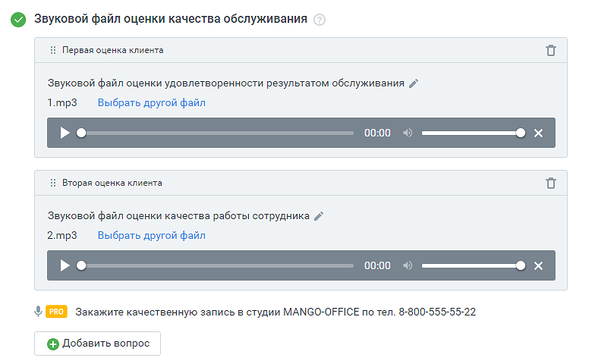Grab the drag handle of Первая оценка клиента
Image resolution: width=595 pixels, height=364 pixels.
[53, 50]
